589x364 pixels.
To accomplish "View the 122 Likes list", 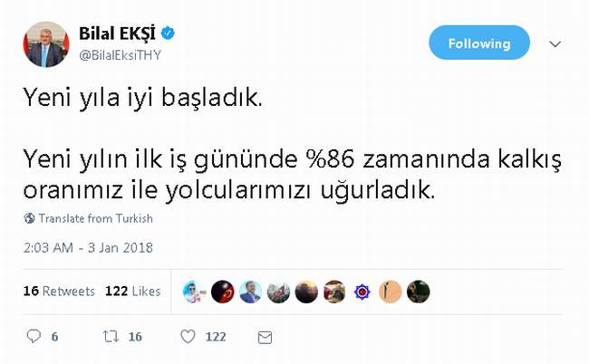I will (132, 292).
